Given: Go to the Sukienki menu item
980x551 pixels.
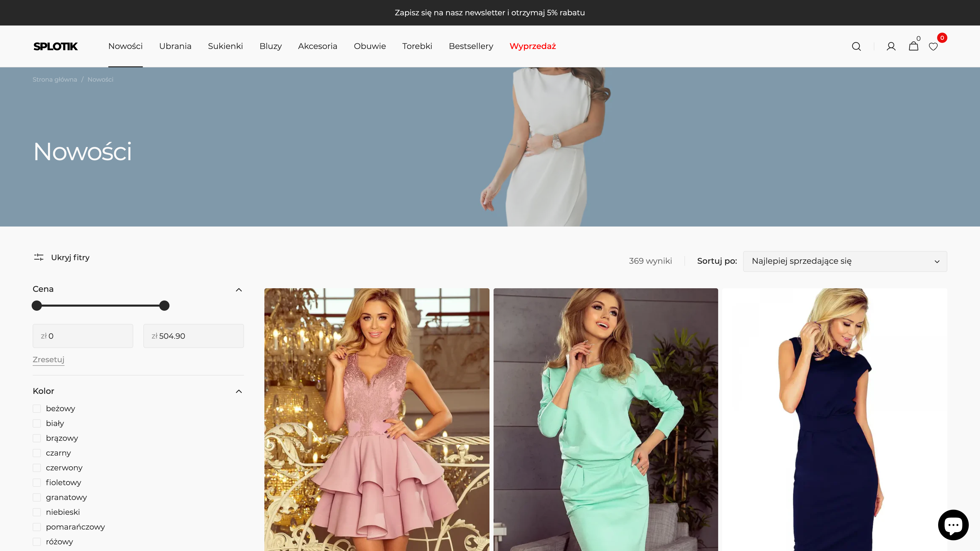Looking at the screenshot, I should point(225,46).
